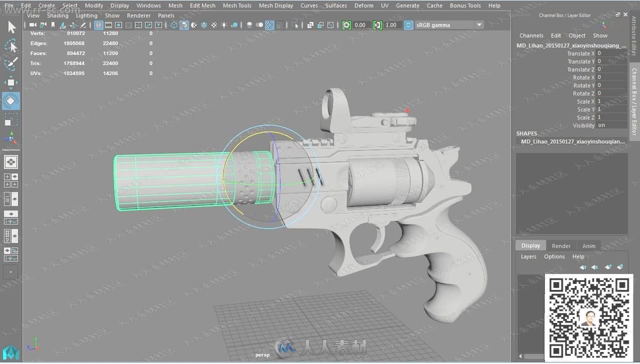
Task: Select the highlighted Rotate tool
Action: click(11, 101)
